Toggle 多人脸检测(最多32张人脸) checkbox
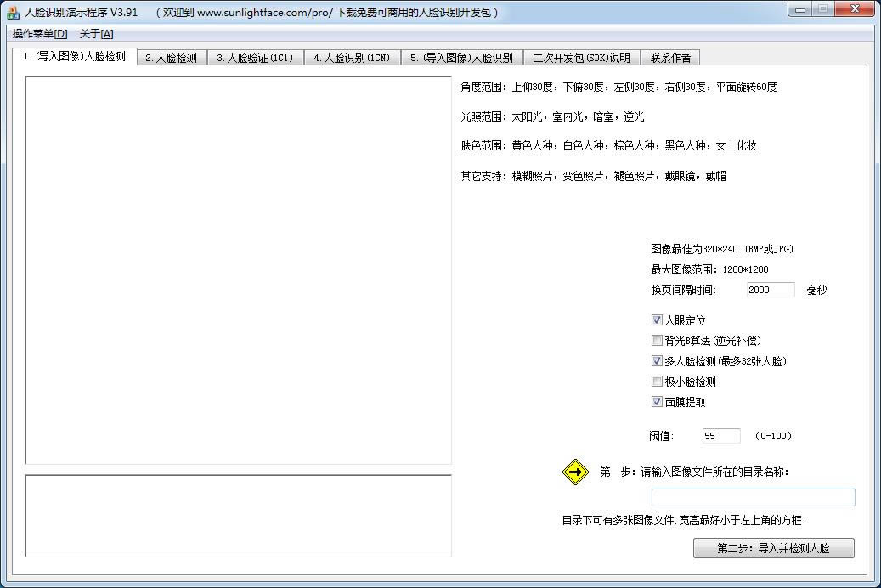 pos(657,361)
